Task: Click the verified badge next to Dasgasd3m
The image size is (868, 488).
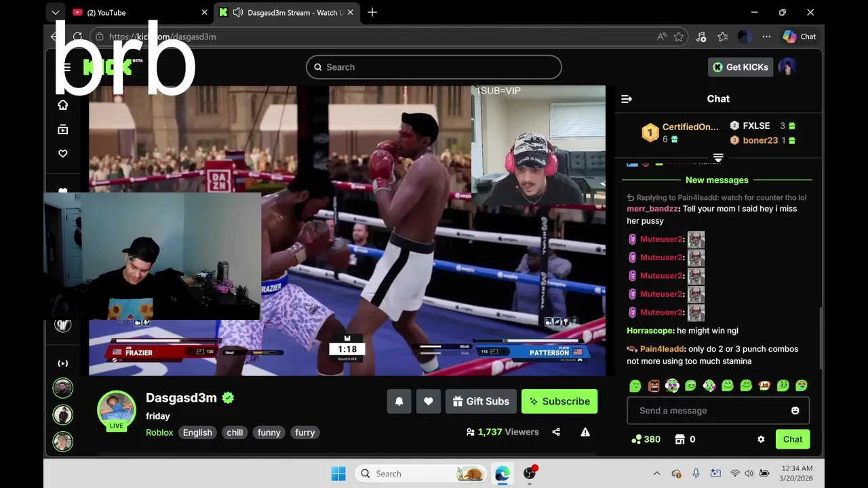Action: [229, 398]
